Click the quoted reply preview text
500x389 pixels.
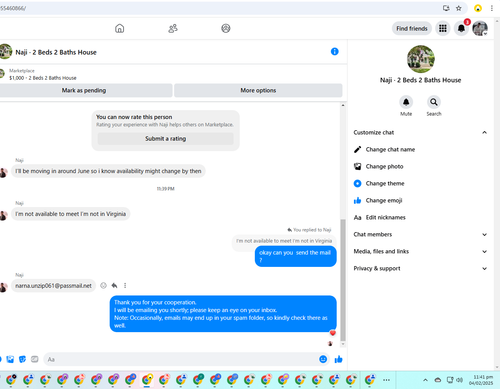click(284, 241)
